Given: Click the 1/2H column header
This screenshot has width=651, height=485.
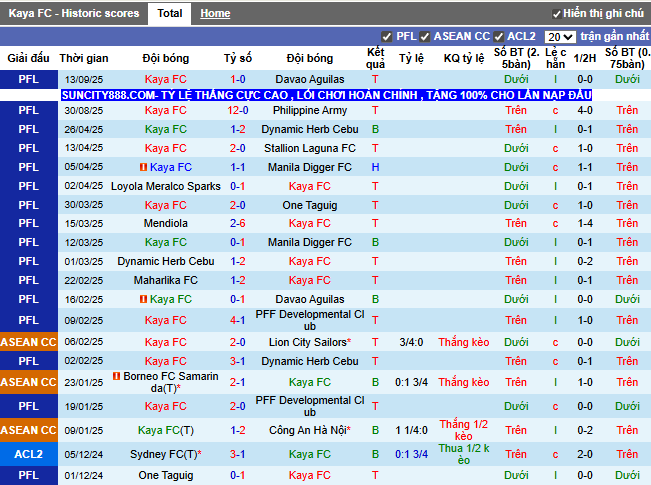Looking at the screenshot, I should 585,58.
